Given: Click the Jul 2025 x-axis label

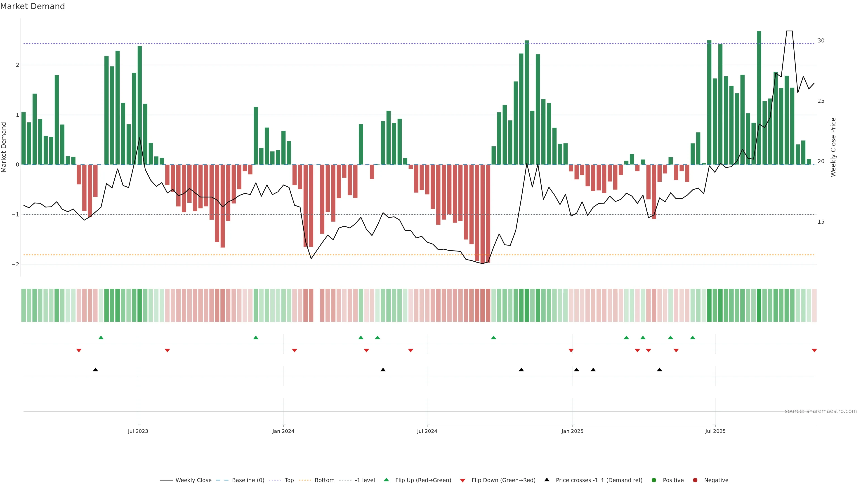Looking at the screenshot, I should (715, 431).
